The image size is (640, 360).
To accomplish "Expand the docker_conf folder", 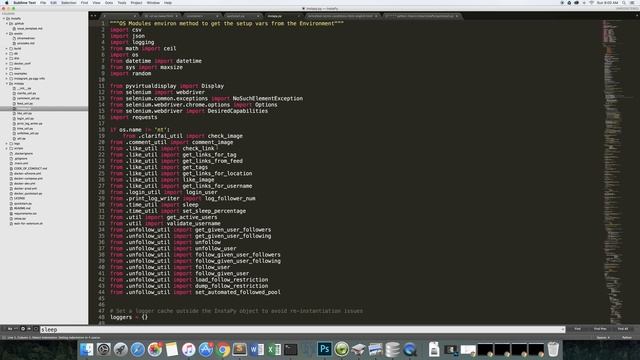I will point(7,63).
